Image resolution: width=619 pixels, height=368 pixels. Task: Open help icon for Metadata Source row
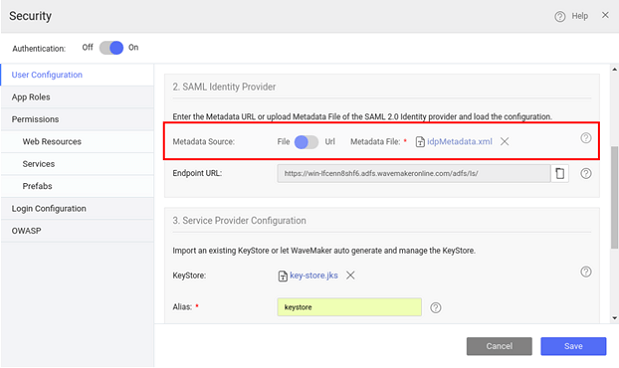point(586,138)
